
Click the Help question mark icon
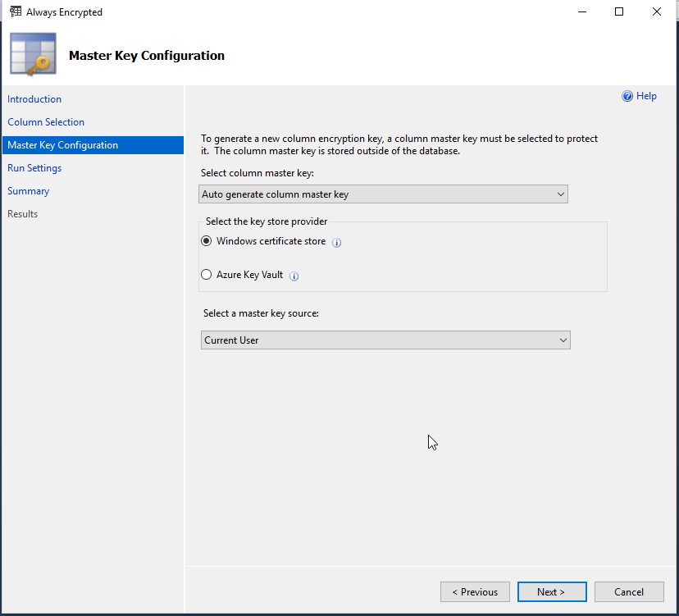click(x=627, y=96)
